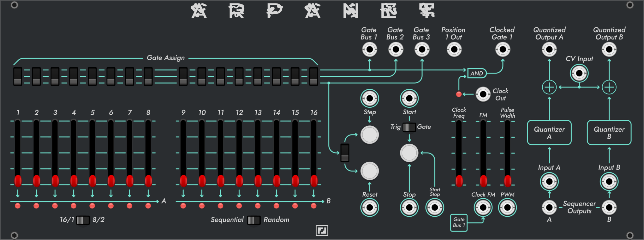This screenshot has width=644, height=240.
Task: Click the CV Input jack
Action: pyautogui.click(x=579, y=73)
